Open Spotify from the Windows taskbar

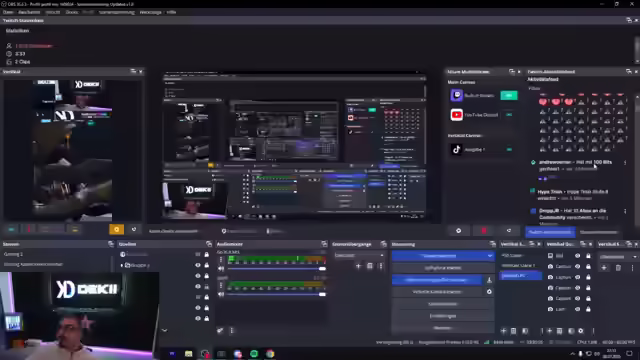[254, 353]
